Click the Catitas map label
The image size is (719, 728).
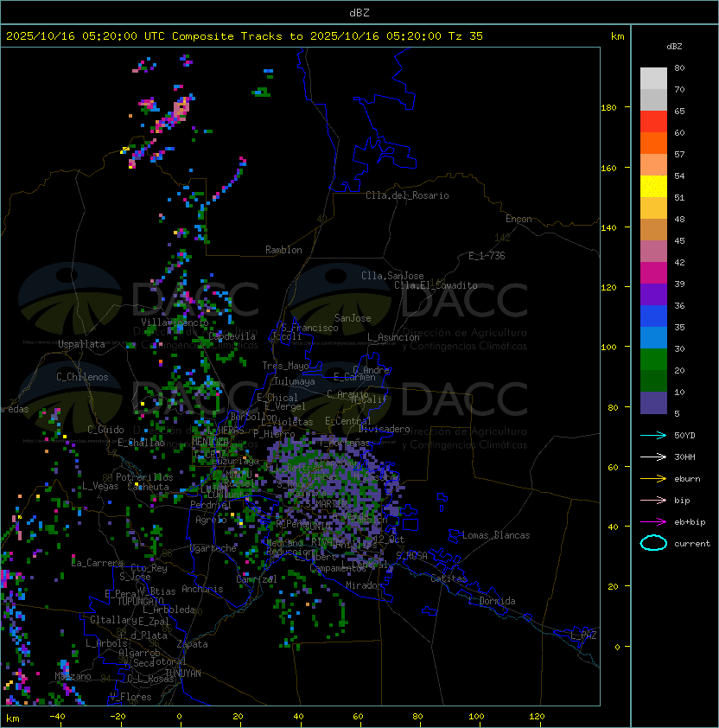point(449,578)
